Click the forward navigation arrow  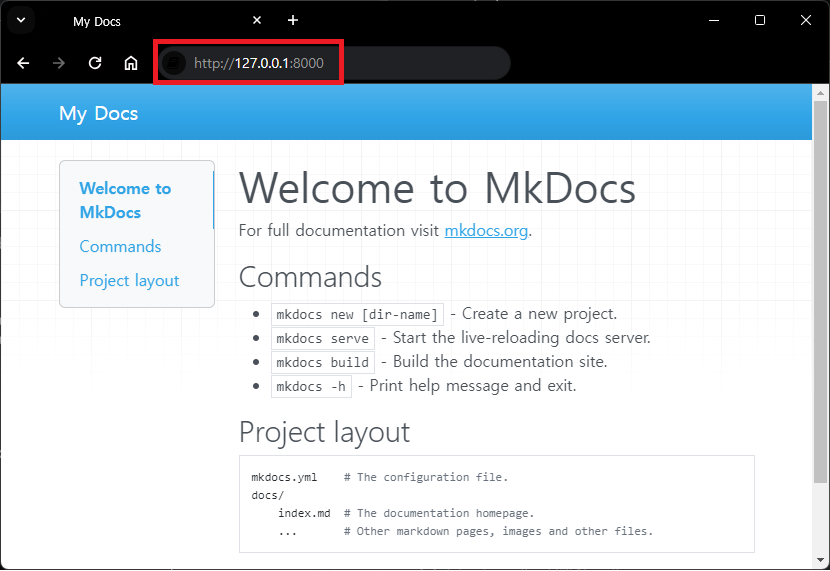[x=59, y=64]
